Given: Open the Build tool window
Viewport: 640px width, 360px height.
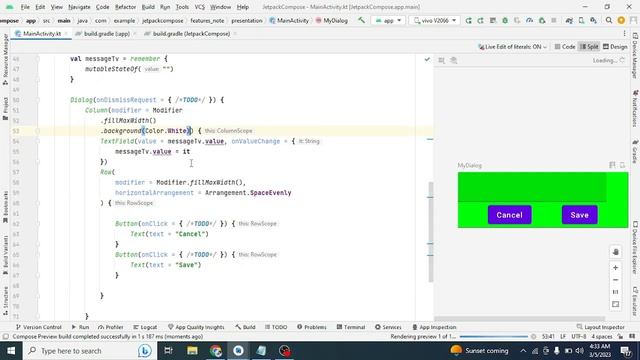Looking at the screenshot, I should (245, 327).
